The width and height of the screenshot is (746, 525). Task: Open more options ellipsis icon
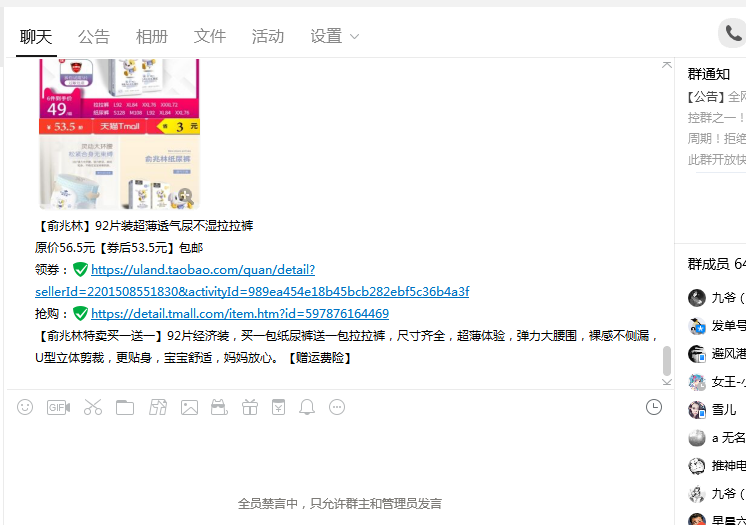point(337,407)
